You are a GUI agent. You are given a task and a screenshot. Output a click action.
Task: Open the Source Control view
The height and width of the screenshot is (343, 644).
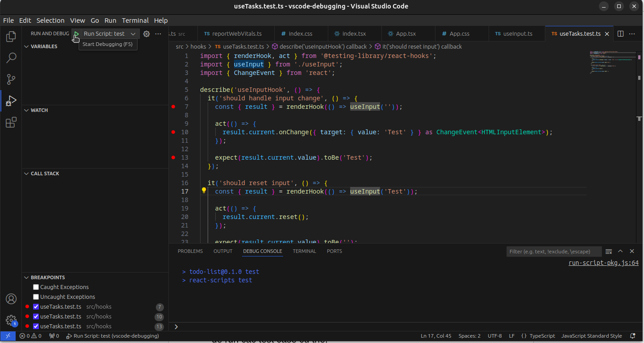(x=11, y=79)
